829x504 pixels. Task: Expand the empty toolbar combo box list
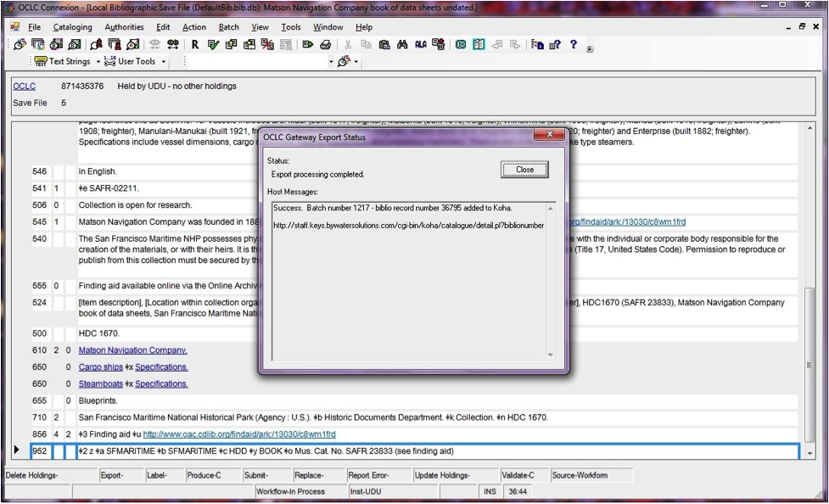[331, 62]
